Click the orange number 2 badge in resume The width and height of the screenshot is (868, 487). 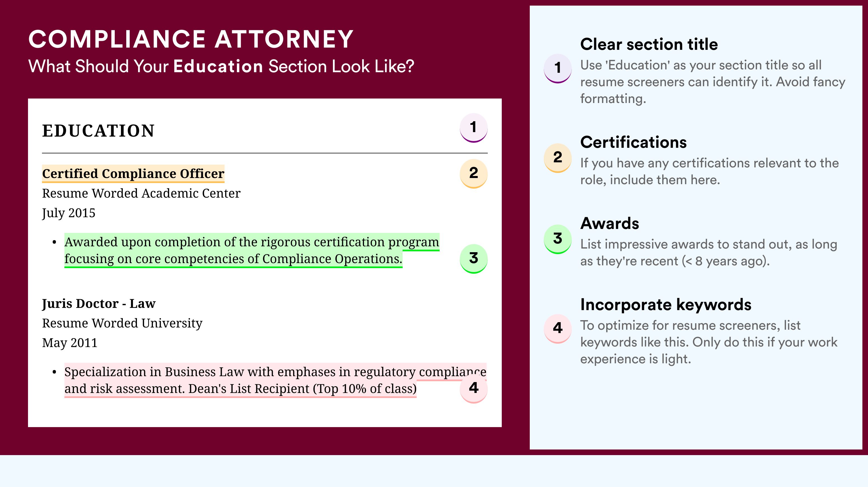coord(473,173)
